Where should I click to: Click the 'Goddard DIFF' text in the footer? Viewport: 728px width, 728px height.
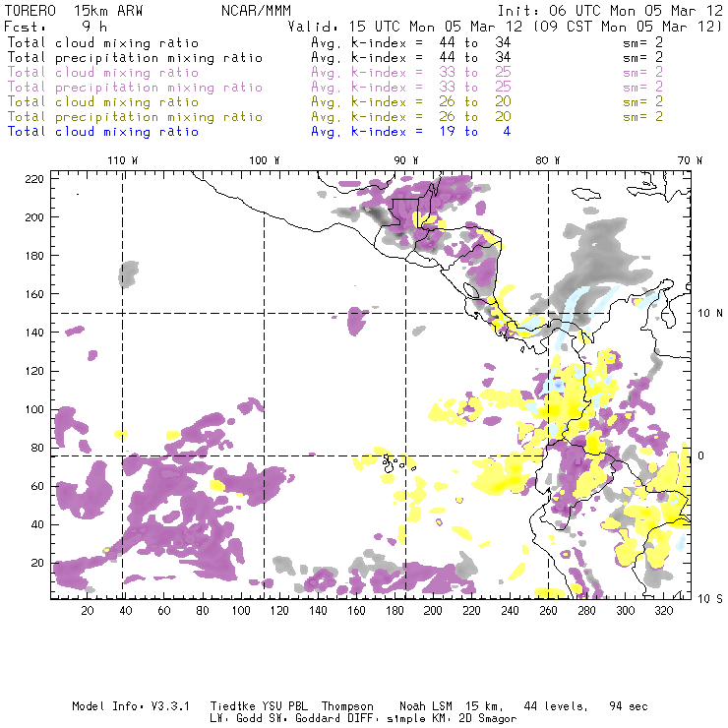[335, 719]
